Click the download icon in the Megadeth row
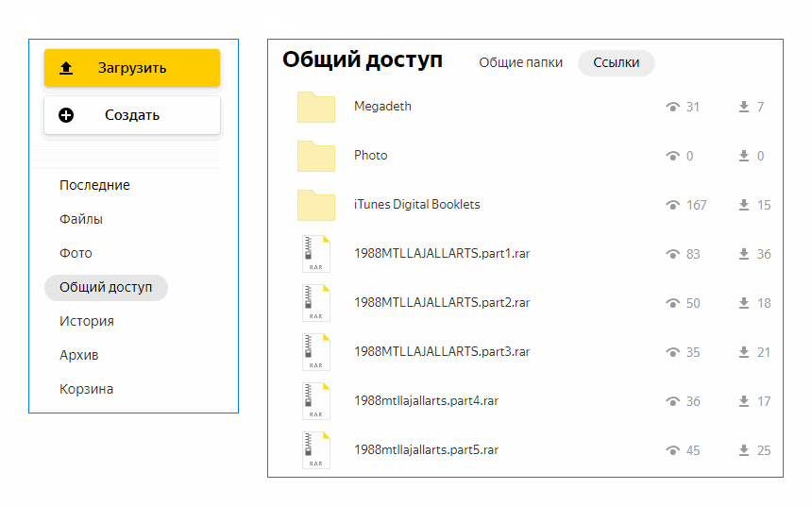This screenshot has height=506, width=812. coord(744,108)
